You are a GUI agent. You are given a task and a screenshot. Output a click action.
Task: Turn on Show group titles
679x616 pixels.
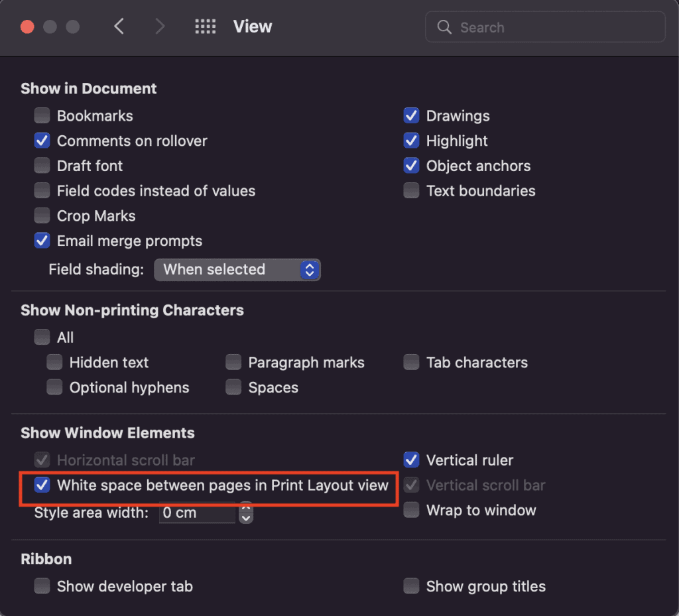412,586
